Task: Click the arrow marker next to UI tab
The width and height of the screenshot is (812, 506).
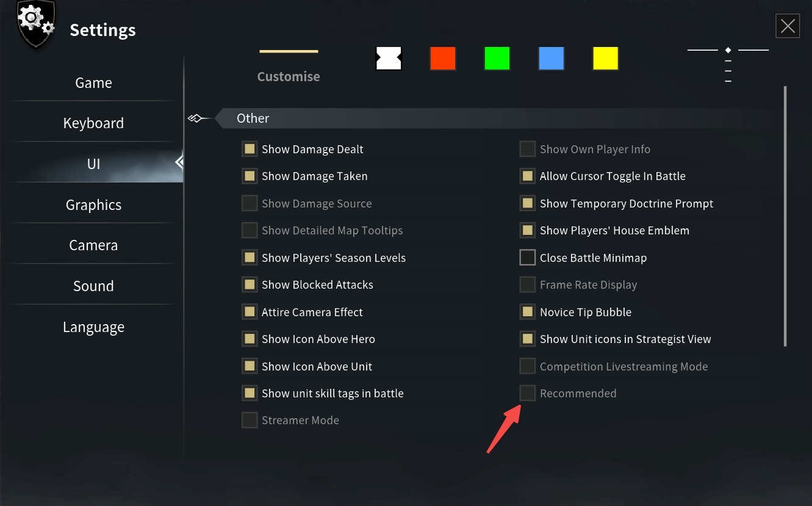Action: (179, 162)
